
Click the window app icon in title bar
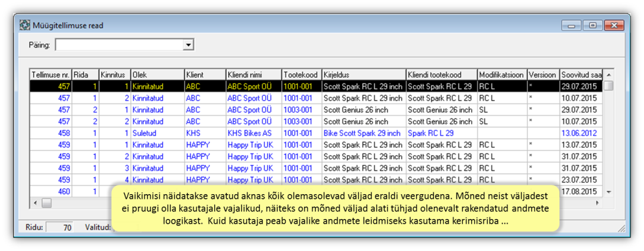click(x=25, y=25)
